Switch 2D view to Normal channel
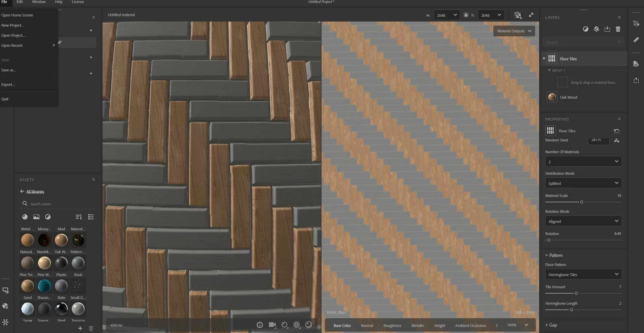The height and width of the screenshot is (333, 644). (367, 326)
